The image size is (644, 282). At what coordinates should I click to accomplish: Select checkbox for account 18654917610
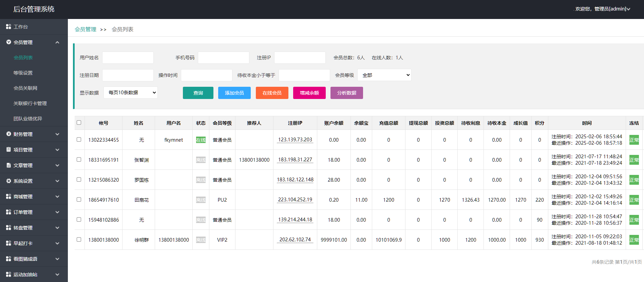(x=79, y=199)
